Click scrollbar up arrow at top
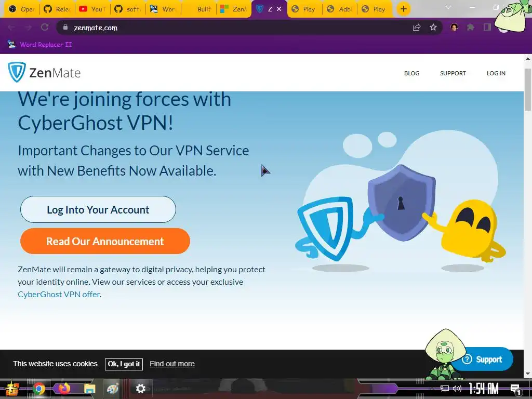 pos(528,58)
